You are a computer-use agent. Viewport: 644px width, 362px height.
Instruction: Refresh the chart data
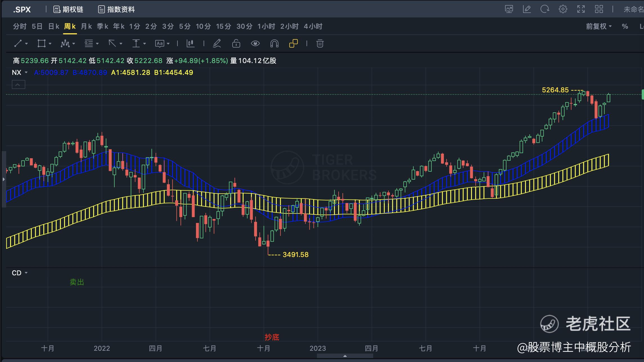point(545,9)
